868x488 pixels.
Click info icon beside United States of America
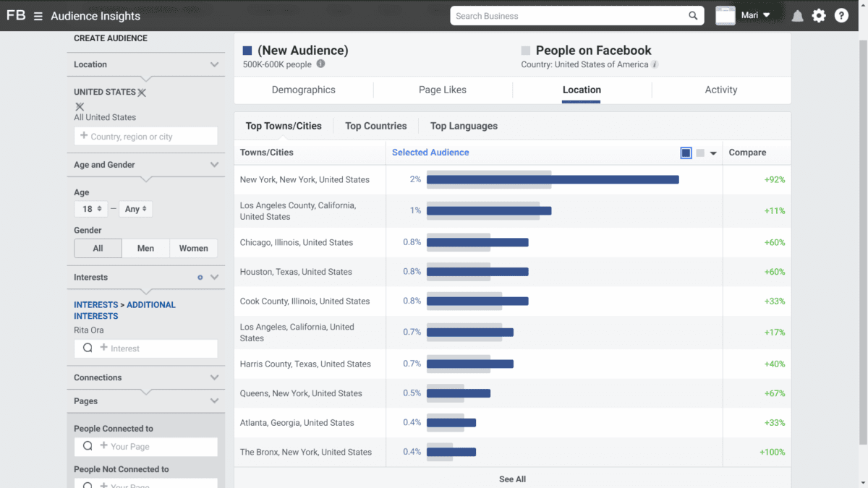tap(655, 64)
